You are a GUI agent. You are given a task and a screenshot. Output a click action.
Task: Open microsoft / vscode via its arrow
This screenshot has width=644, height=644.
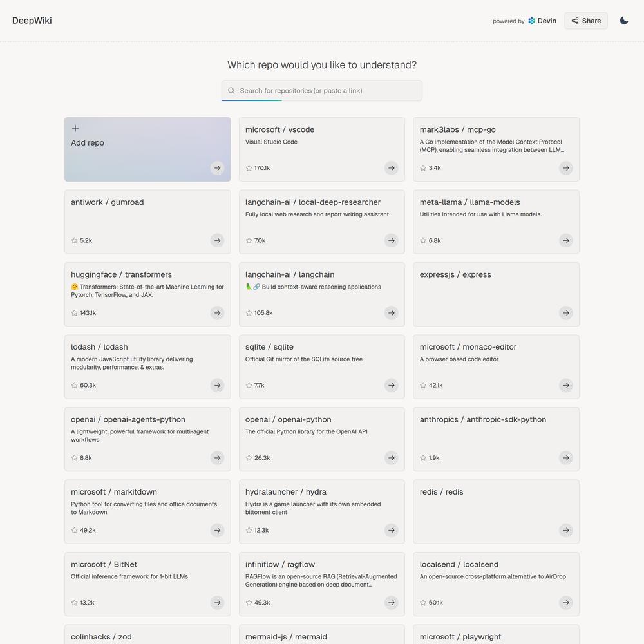click(x=391, y=168)
